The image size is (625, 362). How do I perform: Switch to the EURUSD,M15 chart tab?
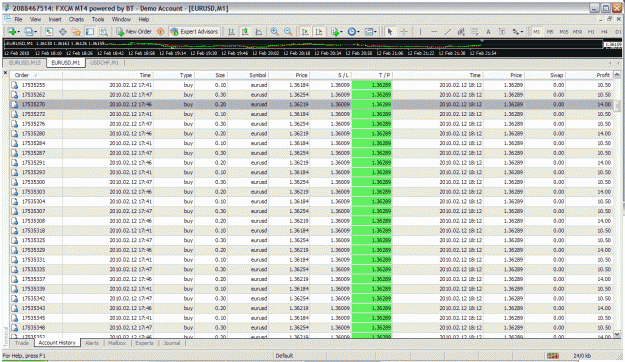point(25,63)
